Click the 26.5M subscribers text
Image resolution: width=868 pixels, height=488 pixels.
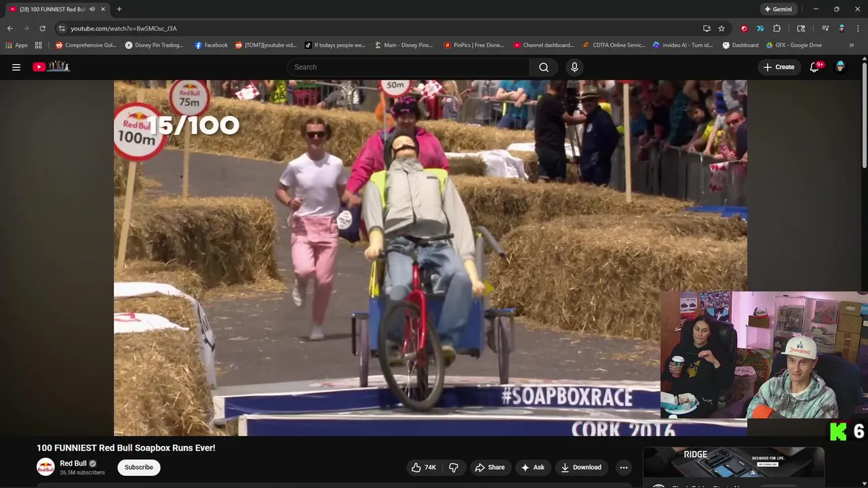point(82,472)
